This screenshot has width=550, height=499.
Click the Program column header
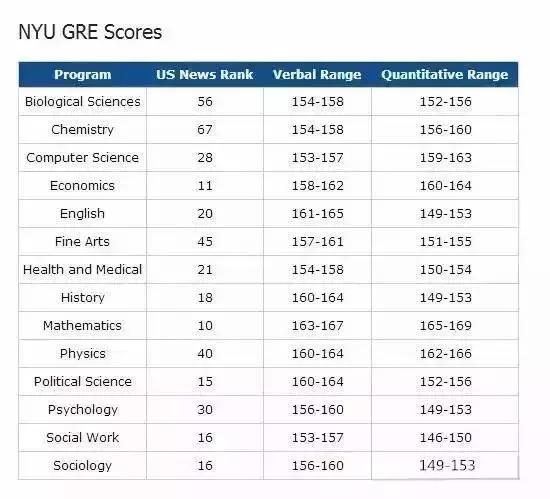[82, 74]
